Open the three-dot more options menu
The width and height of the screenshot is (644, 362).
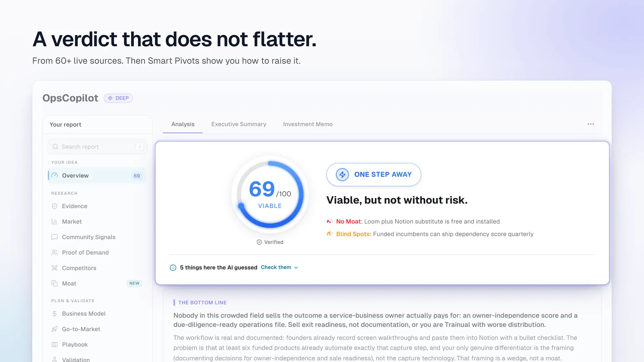pos(591,124)
